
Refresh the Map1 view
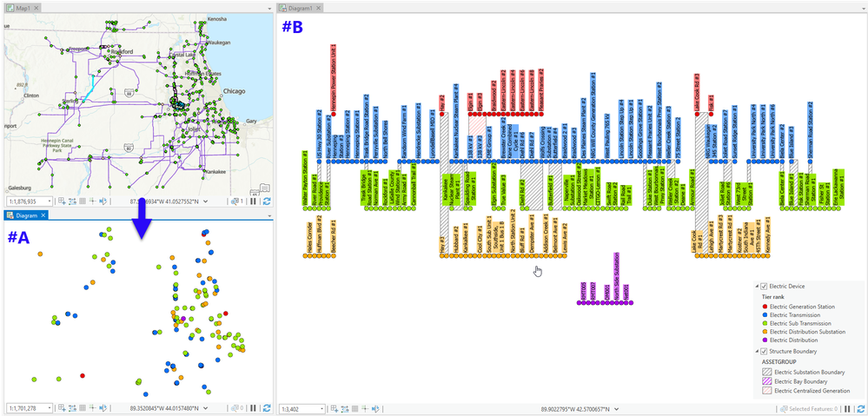coord(266,201)
